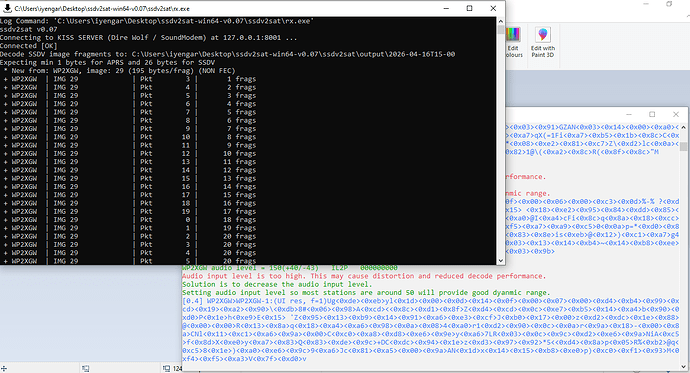Click the rx.exe console window title icon
Image resolution: width=690 pixels, height=373 pixels.
click(7, 8)
